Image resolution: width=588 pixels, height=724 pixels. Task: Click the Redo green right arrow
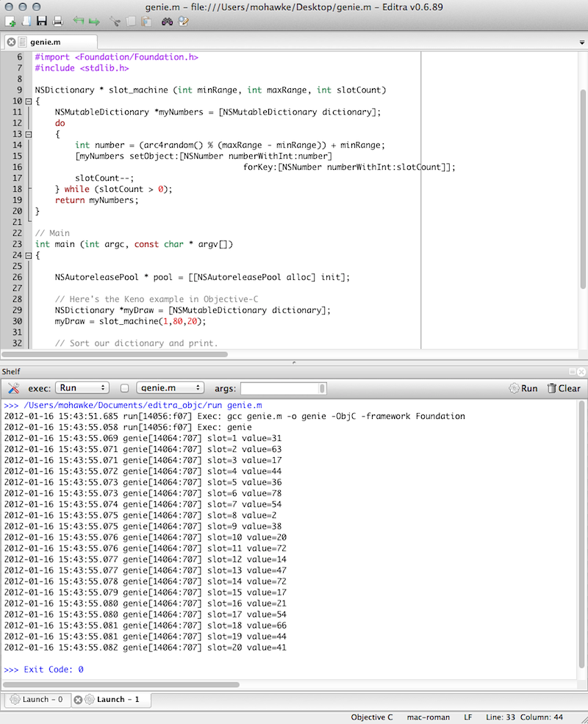pos(94,21)
